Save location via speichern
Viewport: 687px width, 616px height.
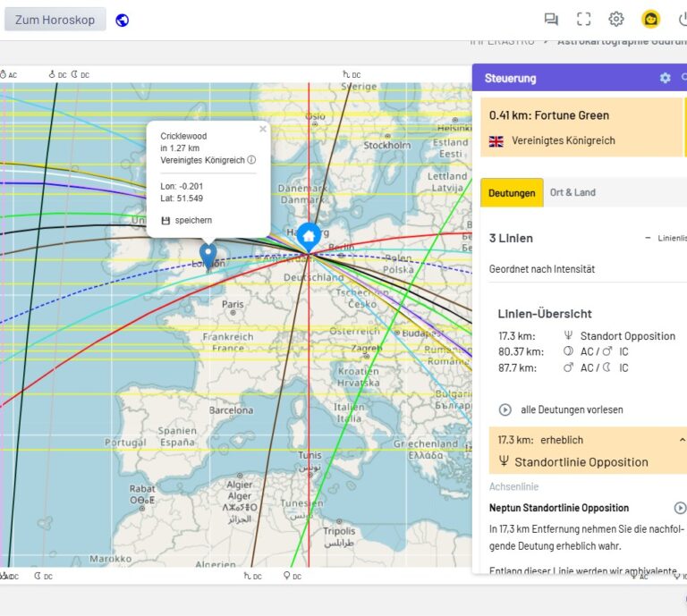click(187, 220)
